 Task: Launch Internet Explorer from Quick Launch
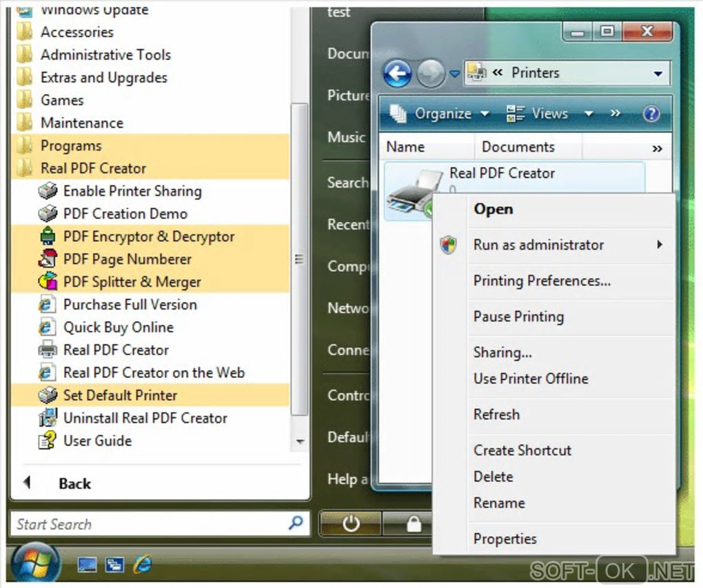click(x=143, y=564)
